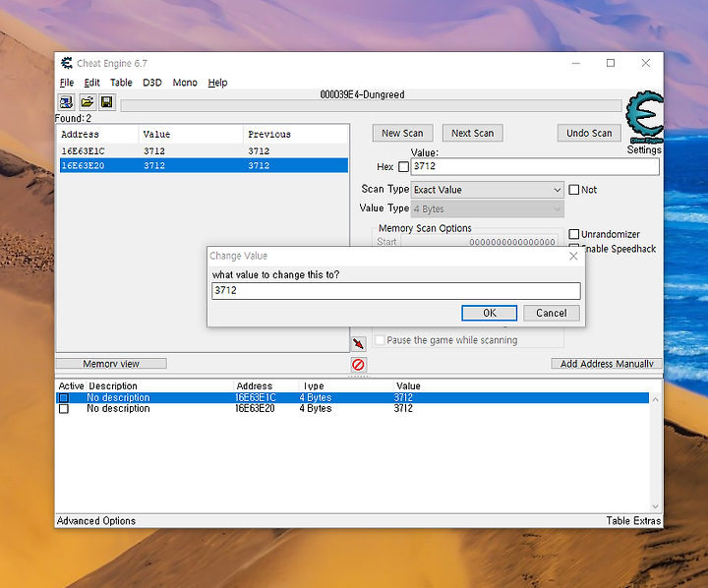Click the Change Value text field
708x588 pixels.
tap(396, 291)
